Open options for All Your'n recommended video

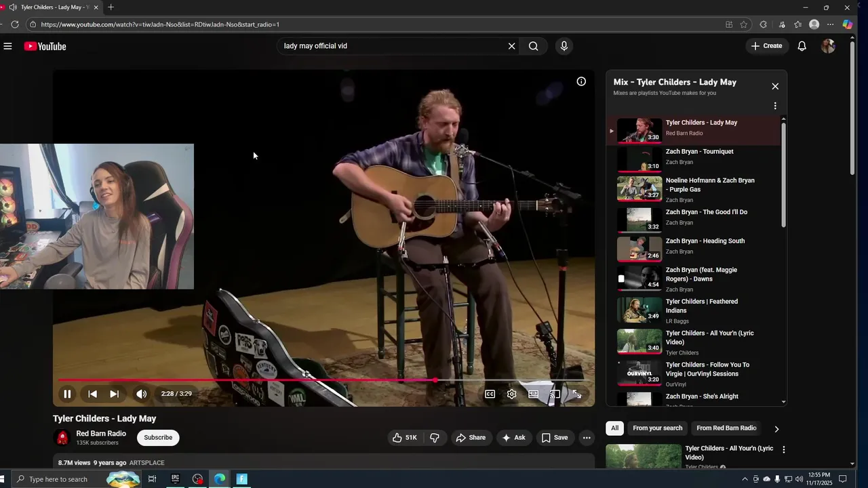pos(784,449)
